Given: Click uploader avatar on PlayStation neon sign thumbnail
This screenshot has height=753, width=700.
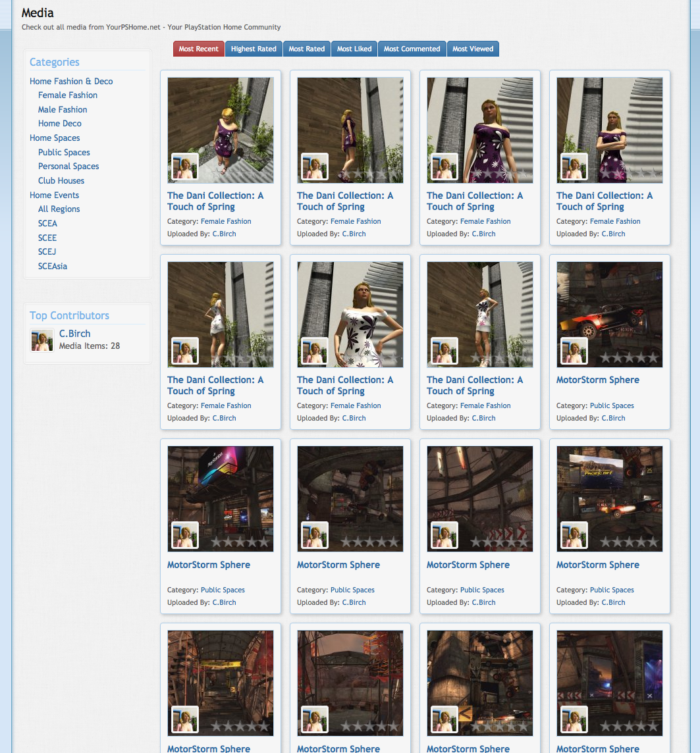Looking at the screenshot, I should pyautogui.click(x=185, y=535).
